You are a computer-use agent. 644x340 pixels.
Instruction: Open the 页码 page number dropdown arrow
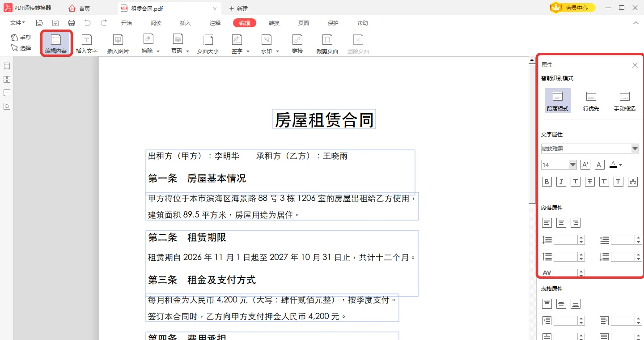pos(187,51)
